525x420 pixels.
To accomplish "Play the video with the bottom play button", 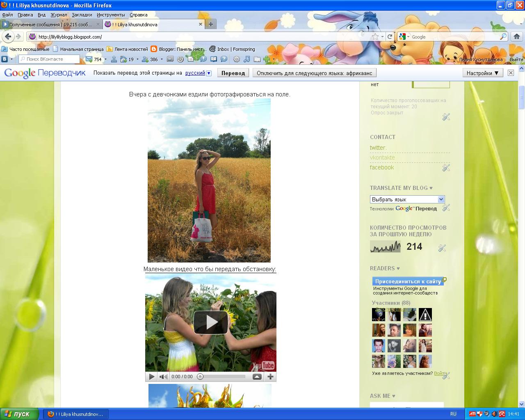I will click(151, 377).
